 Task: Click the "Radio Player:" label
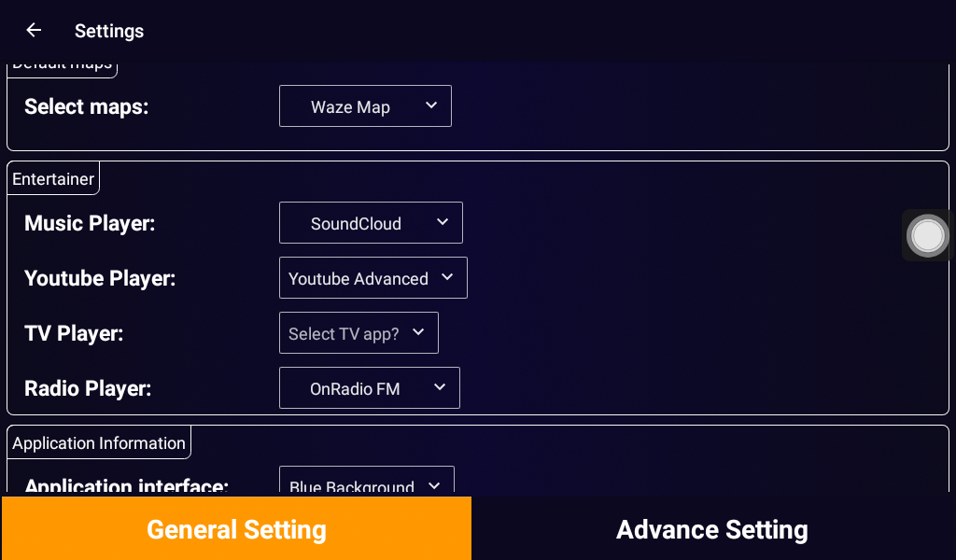[x=88, y=388]
